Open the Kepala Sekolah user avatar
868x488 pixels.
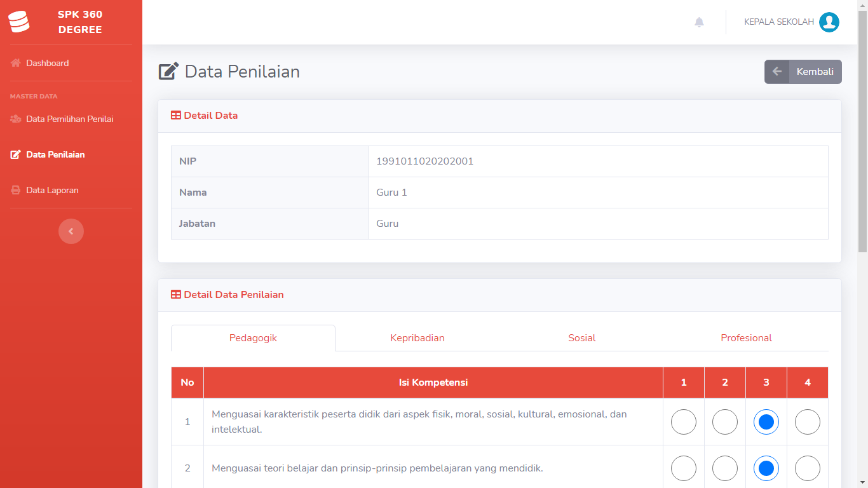point(829,22)
